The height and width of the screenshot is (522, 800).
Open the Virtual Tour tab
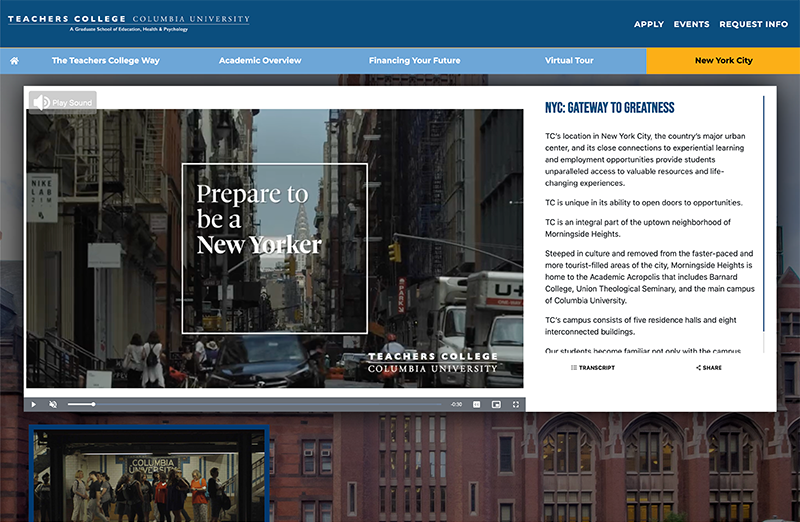pyautogui.click(x=569, y=61)
